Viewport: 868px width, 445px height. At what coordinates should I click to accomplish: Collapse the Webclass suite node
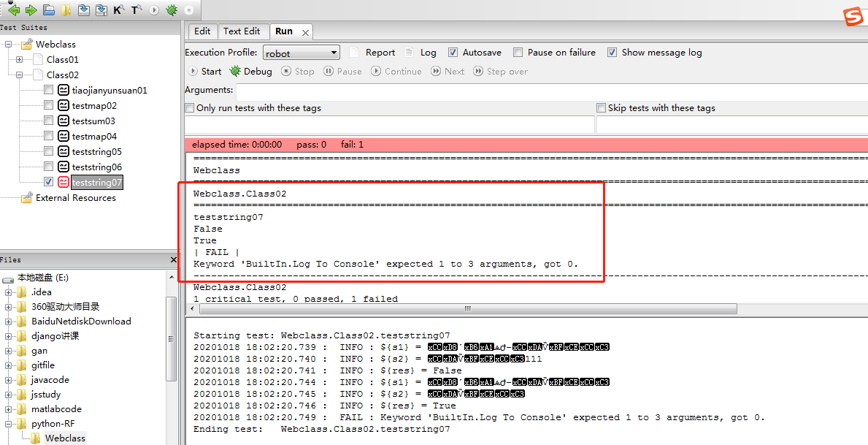pos(8,45)
